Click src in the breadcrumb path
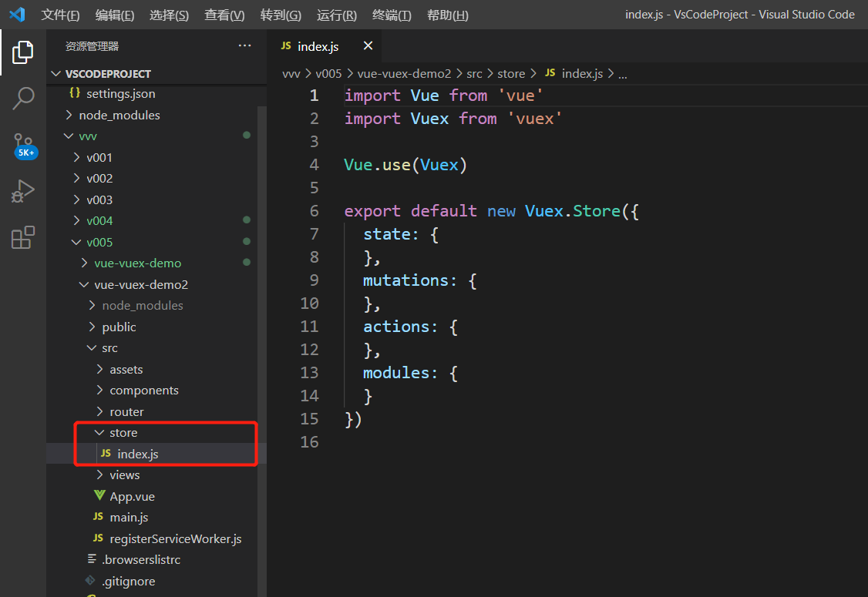The width and height of the screenshot is (868, 597). click(474, 74)
